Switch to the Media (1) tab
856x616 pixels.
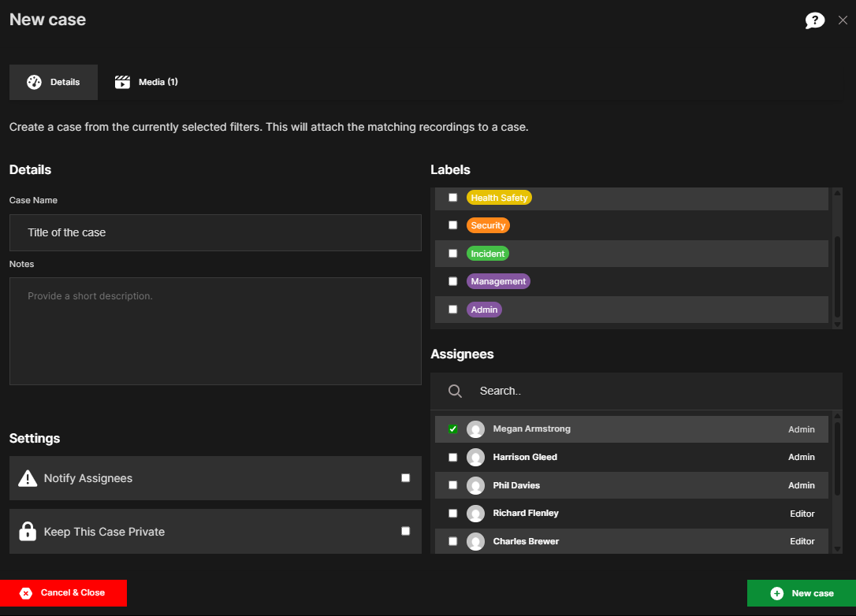[x=147, y=82]
